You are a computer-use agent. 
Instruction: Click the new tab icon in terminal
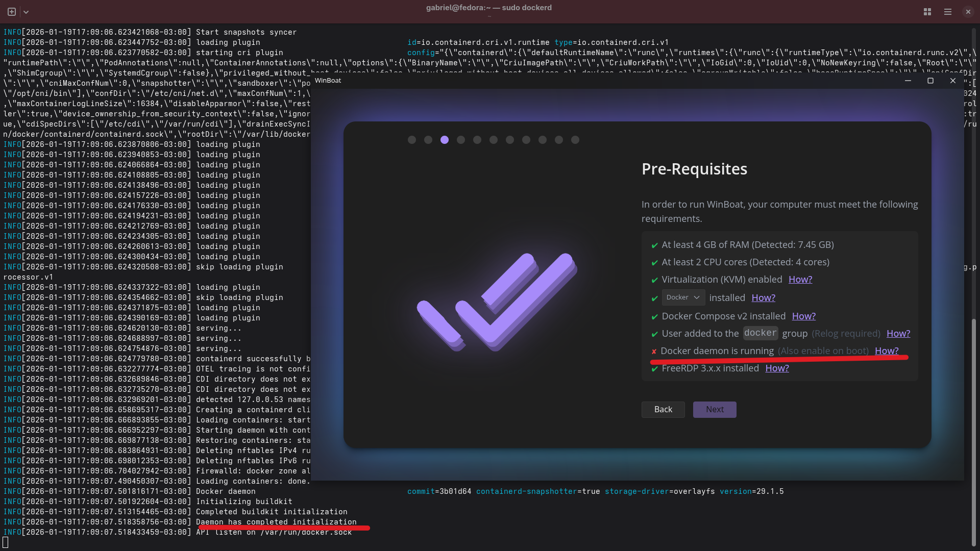[11, 11]
